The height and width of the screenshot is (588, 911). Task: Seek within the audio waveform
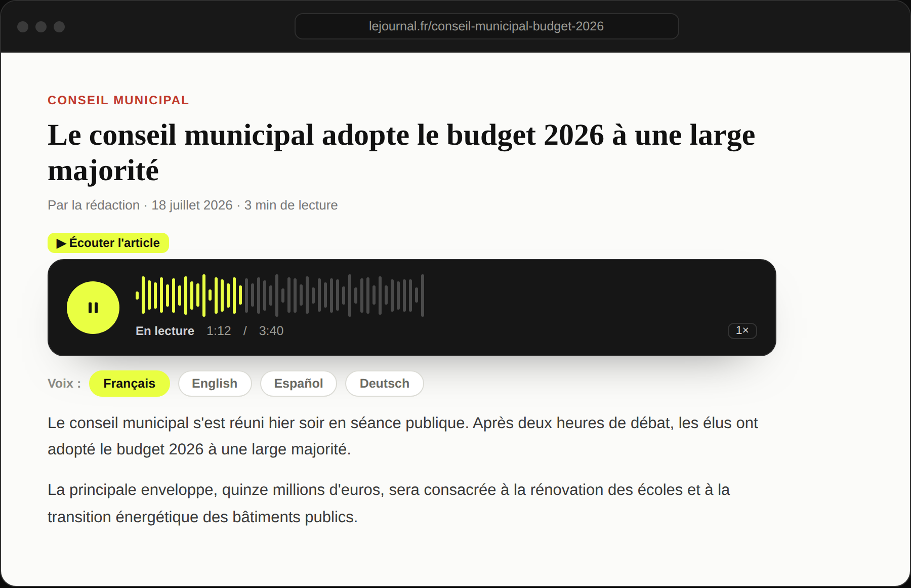(280, 296)
